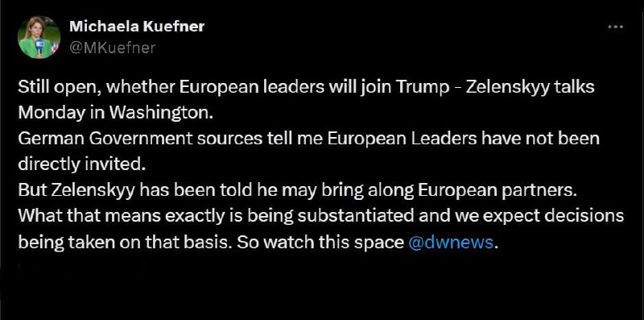
Task: Click Michaela Kuefner's round profile avatar
Action: point(39,37)
